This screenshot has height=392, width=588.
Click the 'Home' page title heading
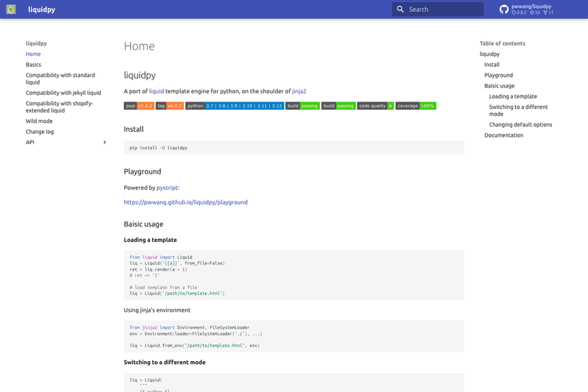(x=139, y=46)
